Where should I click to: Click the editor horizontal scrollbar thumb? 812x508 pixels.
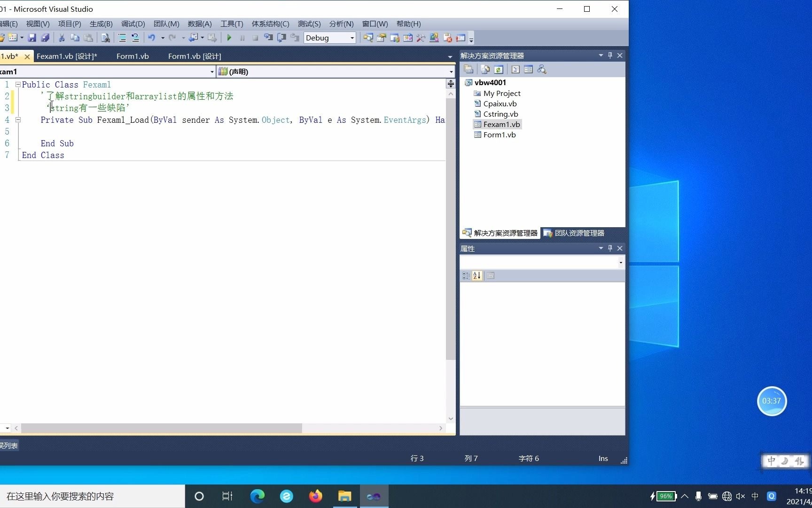[162, 429]
